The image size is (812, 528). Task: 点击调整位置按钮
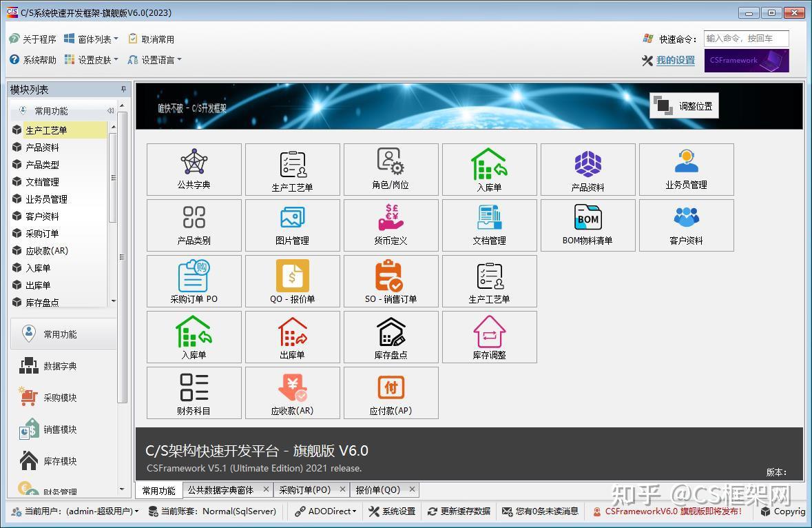click(x=683, y=105)
